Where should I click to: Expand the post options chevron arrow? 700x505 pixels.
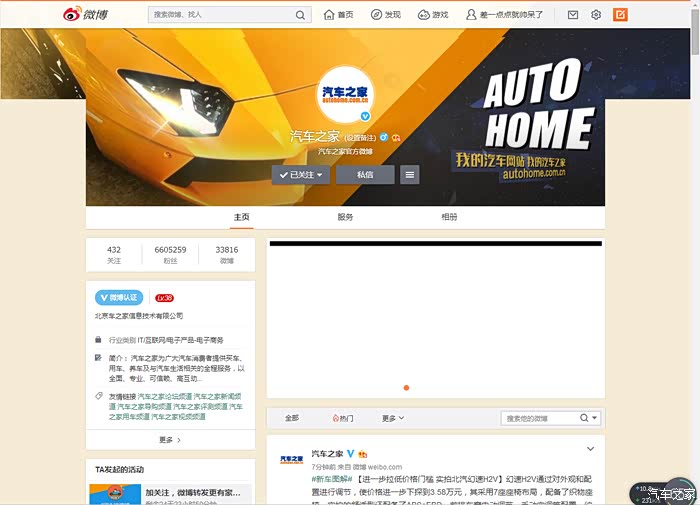pos(591,449)
